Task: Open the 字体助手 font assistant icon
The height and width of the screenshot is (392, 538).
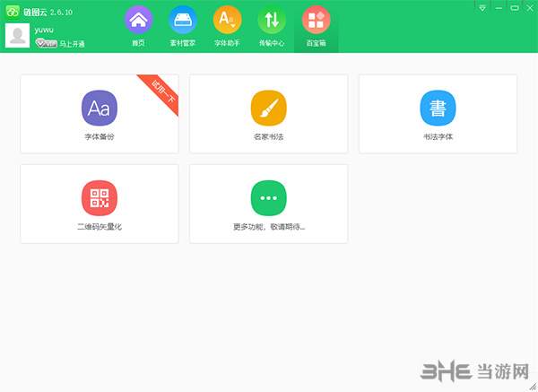Action: point(227,20)
